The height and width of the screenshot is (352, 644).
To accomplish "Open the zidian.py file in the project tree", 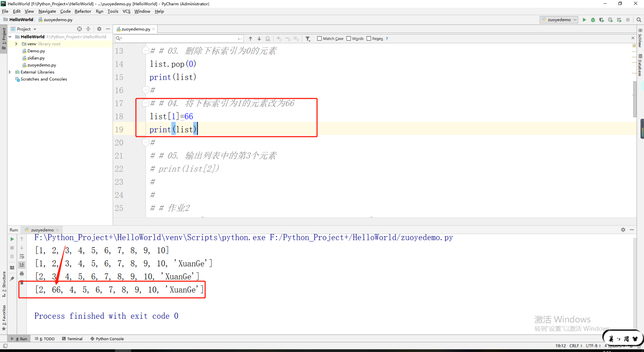I will point(36,58).
